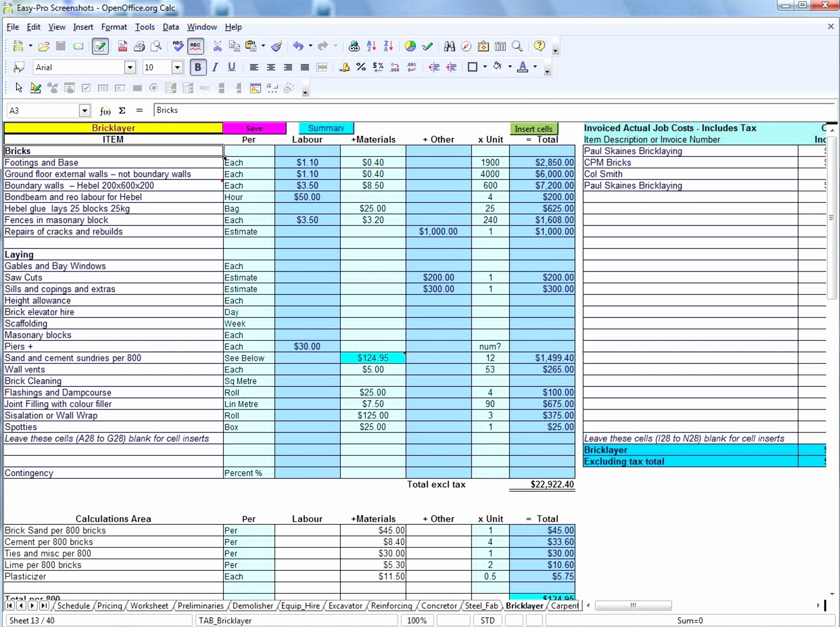Viewport: 840px width, 627px height.
Task: Open the font name dropdown
Action: [x=130, y=67]
